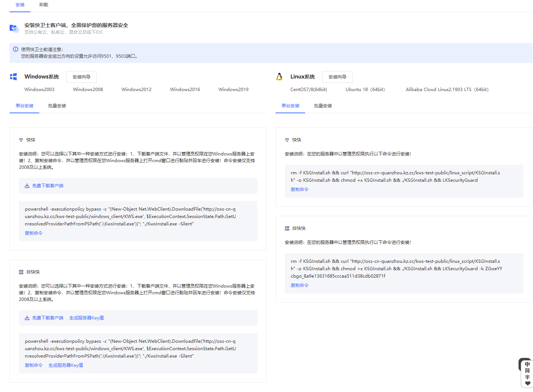The image size is (533, 392).
Task: Open the Linux 安装向导 button
Action: point(337,77)
